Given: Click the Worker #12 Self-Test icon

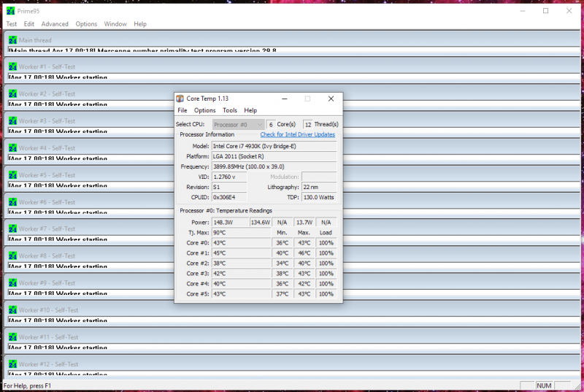Looking at the screenshot, I should (x=12, y=364).
